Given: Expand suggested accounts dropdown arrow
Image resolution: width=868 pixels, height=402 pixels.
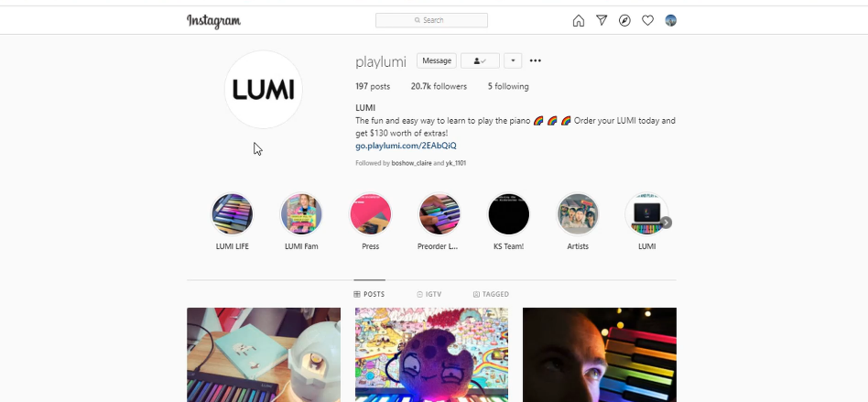Looking at the screenshot, I should pyautogui.click(x=513, y=61).
